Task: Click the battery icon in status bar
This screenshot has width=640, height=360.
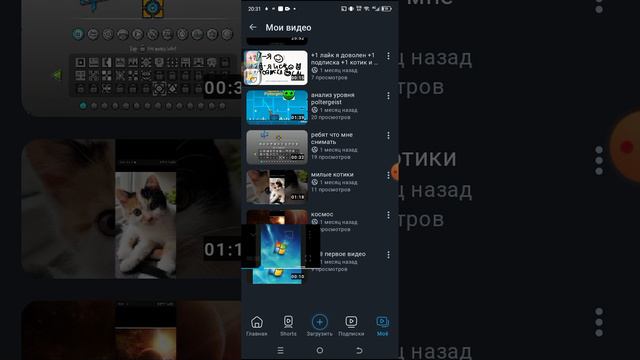Action: point(386,9)
